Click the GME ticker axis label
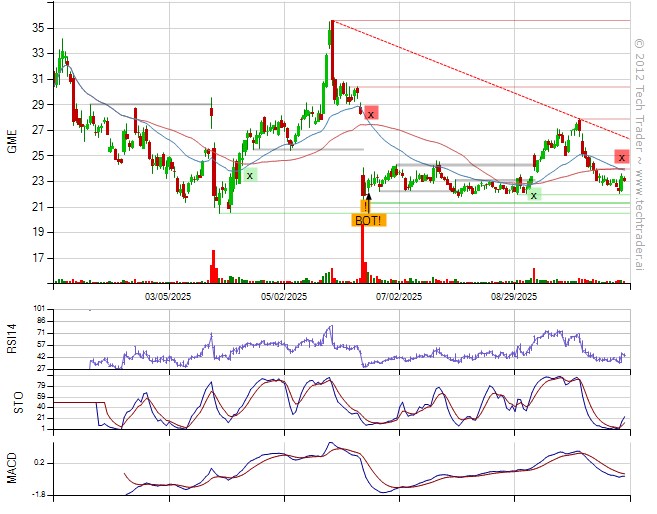657x514 pixels. (x=13, y=142)
